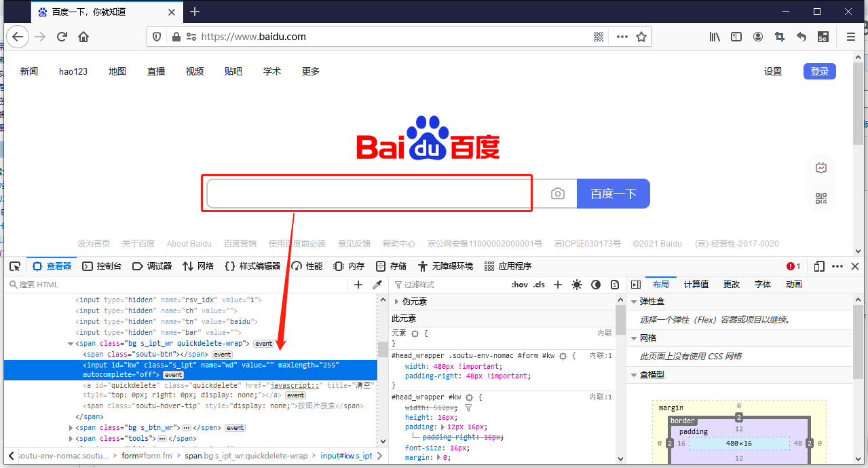Add a new CSS rule plus icon

click(x=558, y=285)
